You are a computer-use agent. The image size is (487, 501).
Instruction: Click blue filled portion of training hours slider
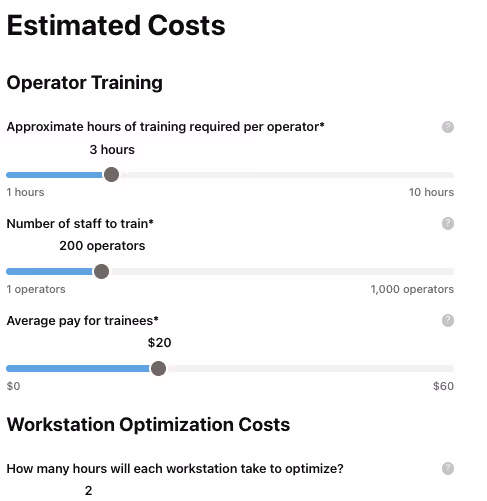55,175
